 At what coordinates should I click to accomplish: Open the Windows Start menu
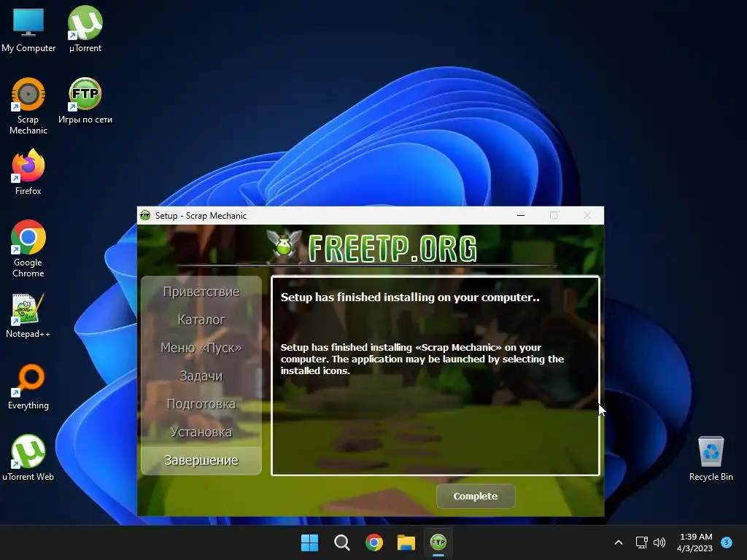309,542
